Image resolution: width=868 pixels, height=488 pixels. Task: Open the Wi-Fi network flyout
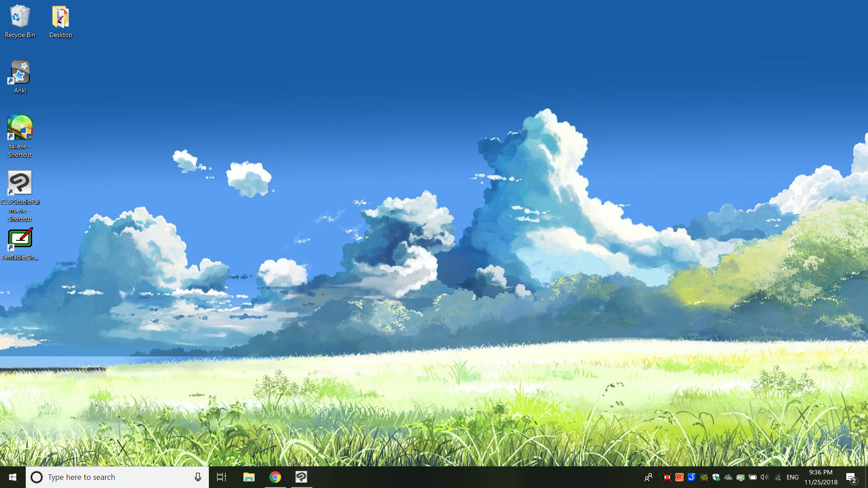[x=778, y=477]
